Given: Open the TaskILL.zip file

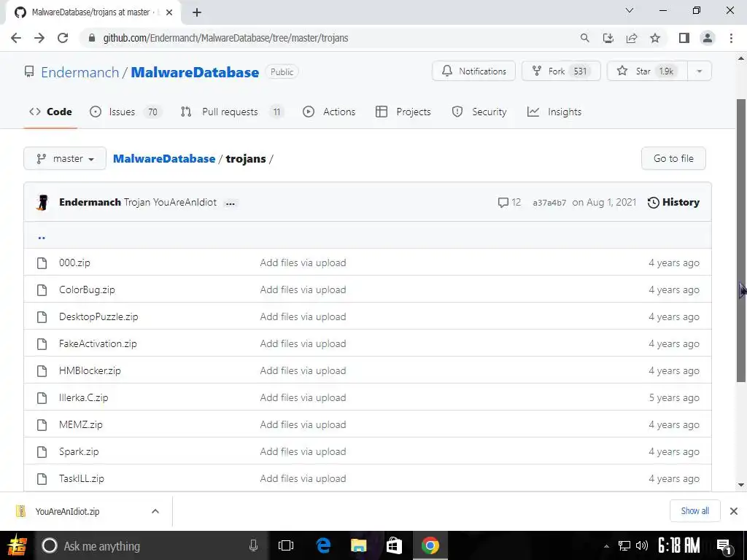Looking at the screenshot, I should coord(82,478).
